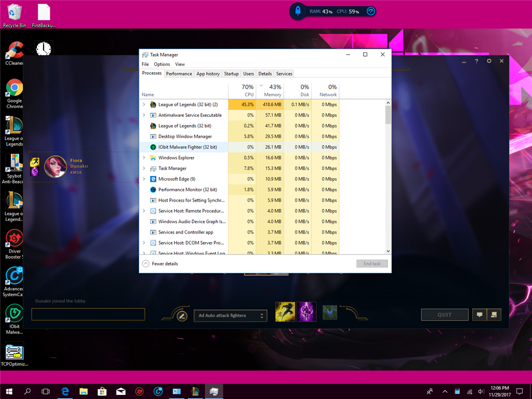The height and width of the screenshot is (399, 532).
Task: Open the Options menu in Task Manager
Action: click(x=162, y=64)
